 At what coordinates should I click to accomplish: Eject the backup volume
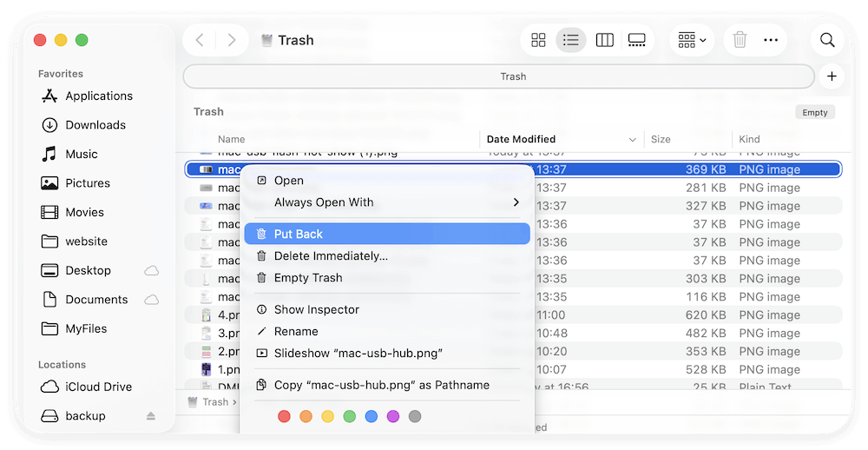click(150, 416)
